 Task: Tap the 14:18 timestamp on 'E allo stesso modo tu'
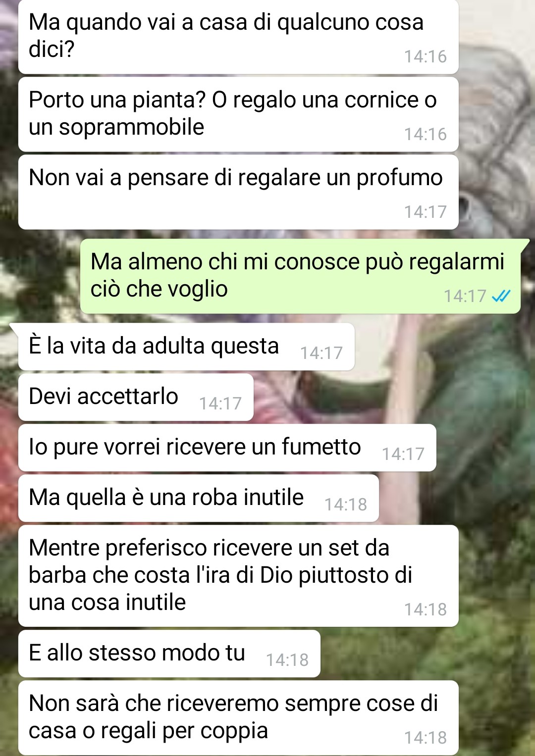(x=287, y=660)
